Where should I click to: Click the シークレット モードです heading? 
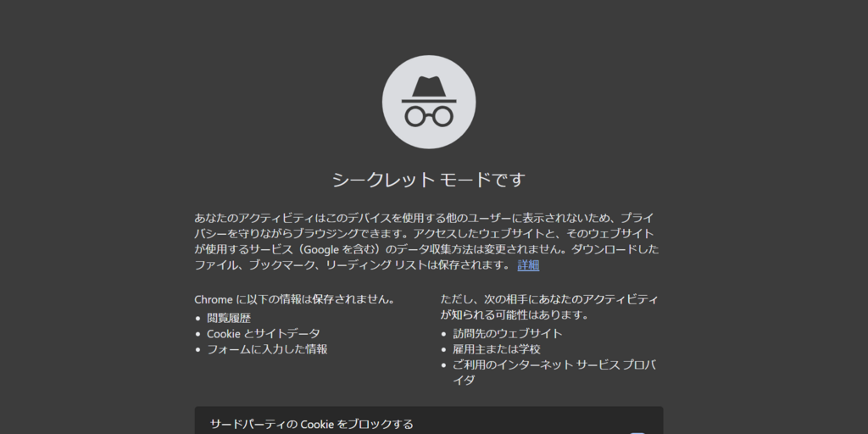coord(429,180)
